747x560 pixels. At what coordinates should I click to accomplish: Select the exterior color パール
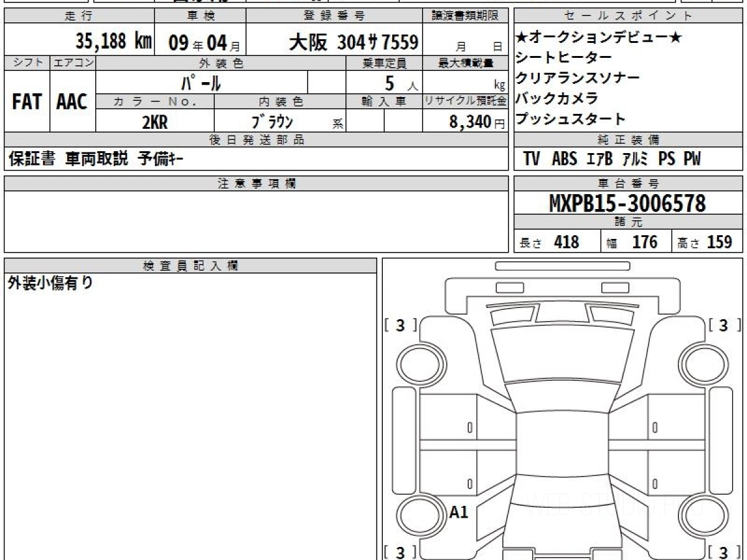click(201, 82)
